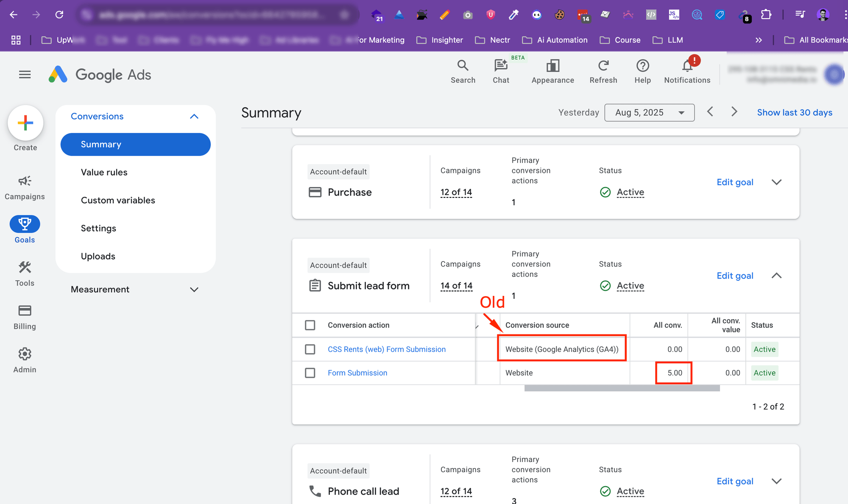
Task: Open Value rules
Action: click(x=104, y=173)
